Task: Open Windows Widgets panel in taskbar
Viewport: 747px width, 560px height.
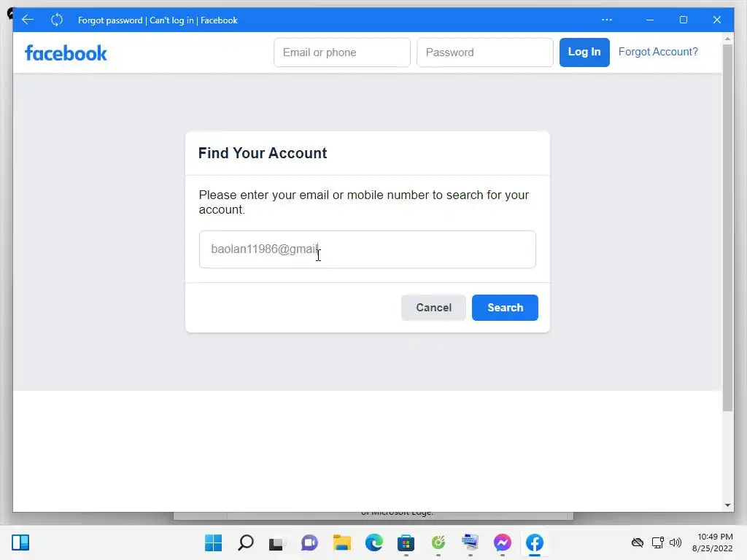Action: coord(20,542)
